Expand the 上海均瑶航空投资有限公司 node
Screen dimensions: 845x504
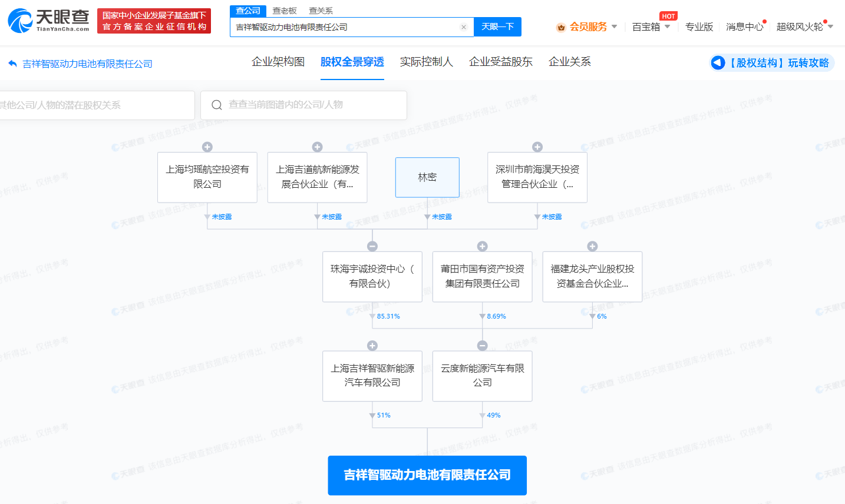207,147
